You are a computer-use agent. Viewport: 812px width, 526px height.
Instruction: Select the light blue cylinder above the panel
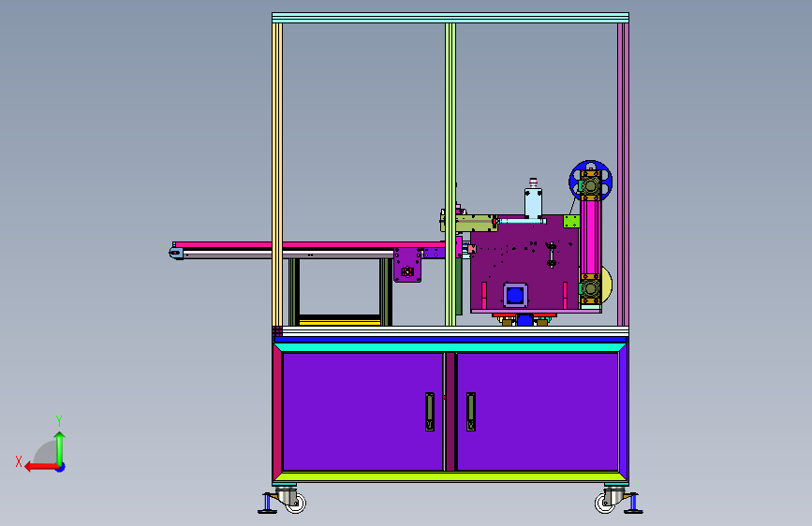tap(534, 203)
